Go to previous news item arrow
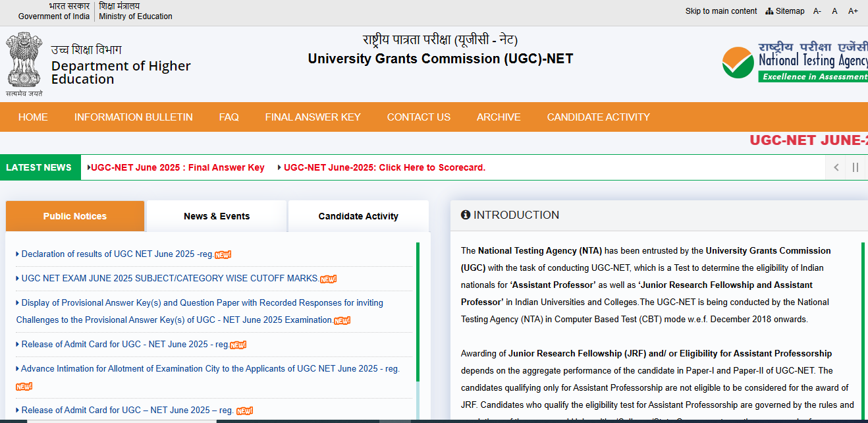The width and height of the screenshot is (868, 423). (x=836, y=167)
